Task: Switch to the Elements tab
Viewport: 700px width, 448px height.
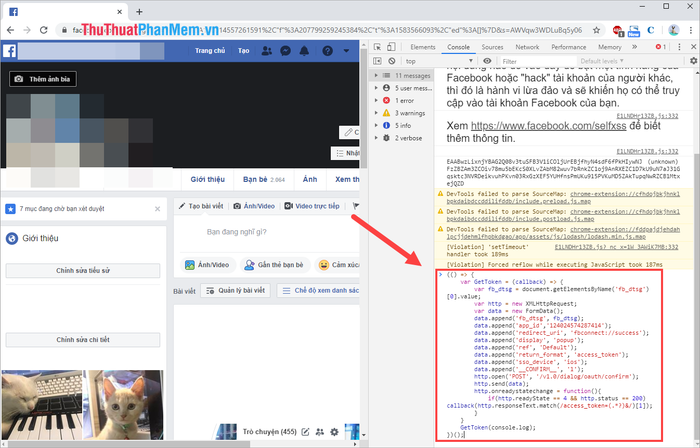Action: [x=422, y=47]
